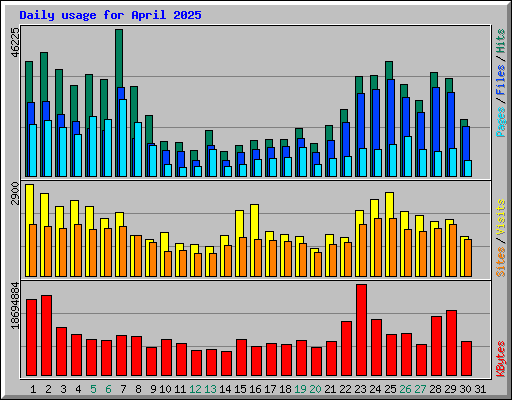
Task: Click day label 21 on the x-axis
Action: [x=330, y=389]
